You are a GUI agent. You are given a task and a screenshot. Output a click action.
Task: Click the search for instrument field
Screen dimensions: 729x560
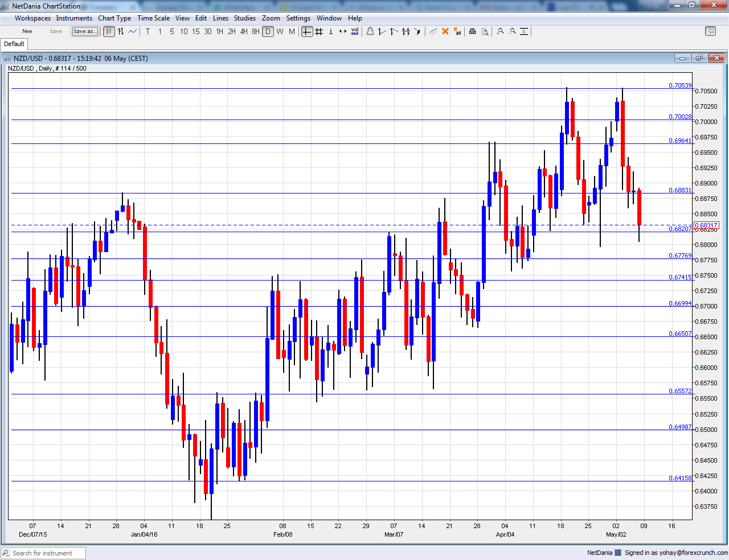43,553
